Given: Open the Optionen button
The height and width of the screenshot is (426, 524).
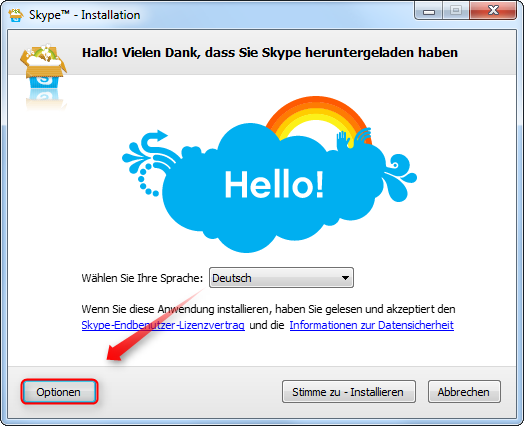Looking at the screenshot, I should pos(59,392).
